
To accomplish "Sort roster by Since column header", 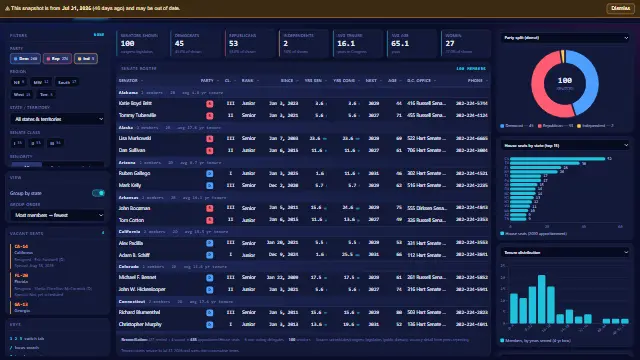I will pos(289,81).
